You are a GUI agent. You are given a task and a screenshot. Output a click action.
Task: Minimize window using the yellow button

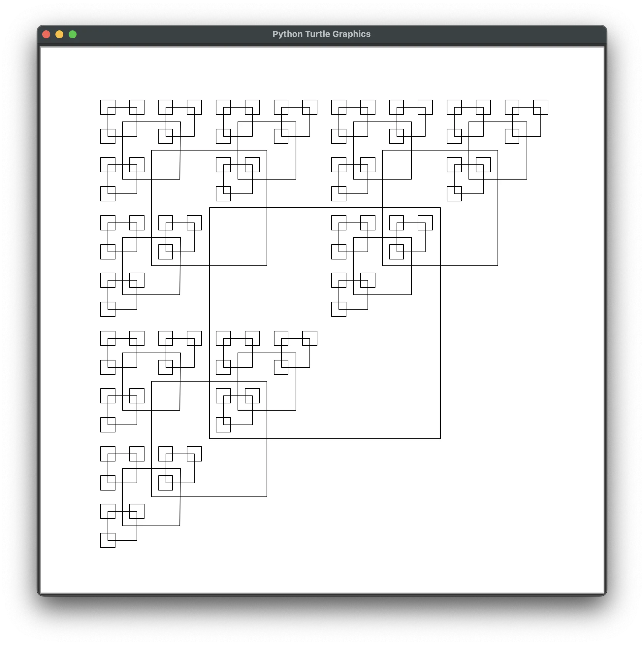[59, 34]
